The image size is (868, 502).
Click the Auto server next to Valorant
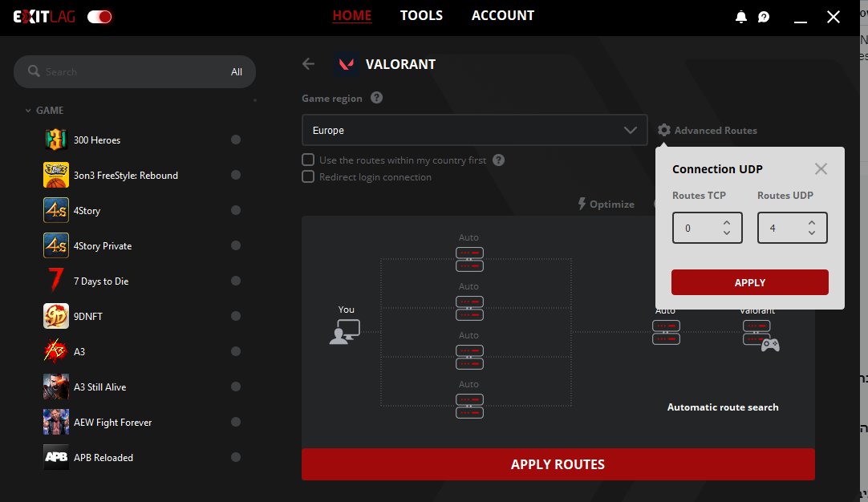(666, 332)
